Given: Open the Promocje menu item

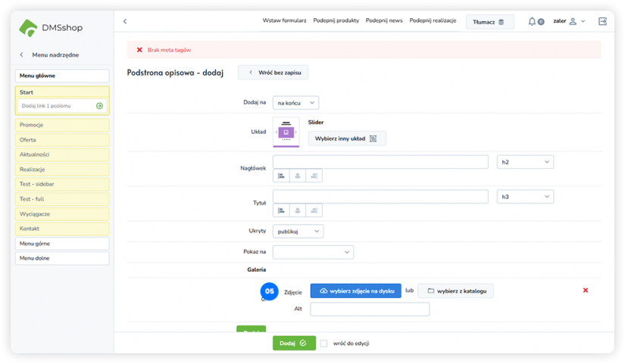Looking at the screenshot, I should (62, 125).
